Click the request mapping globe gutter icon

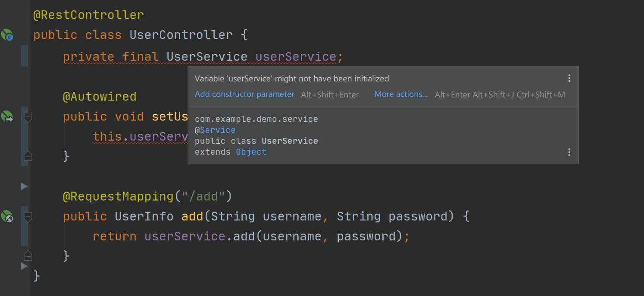(x=7, y=216)
